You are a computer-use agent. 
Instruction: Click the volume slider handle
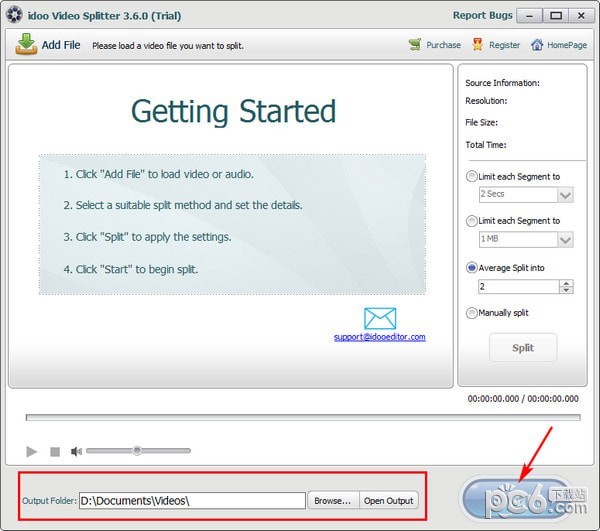(137, 451)
